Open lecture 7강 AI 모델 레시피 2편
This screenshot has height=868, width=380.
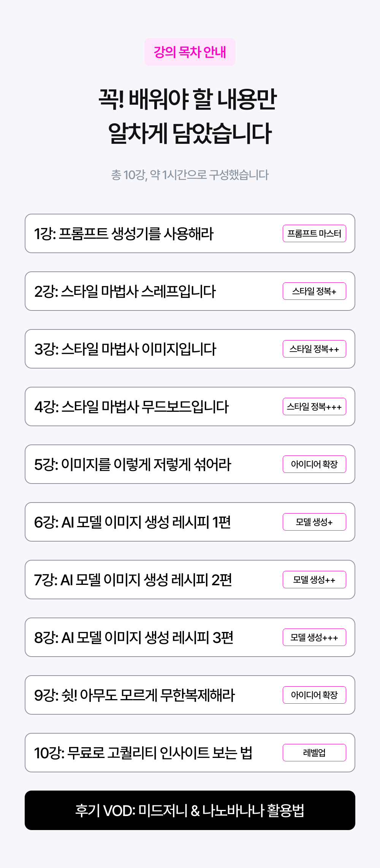click(x=133, y=580)
